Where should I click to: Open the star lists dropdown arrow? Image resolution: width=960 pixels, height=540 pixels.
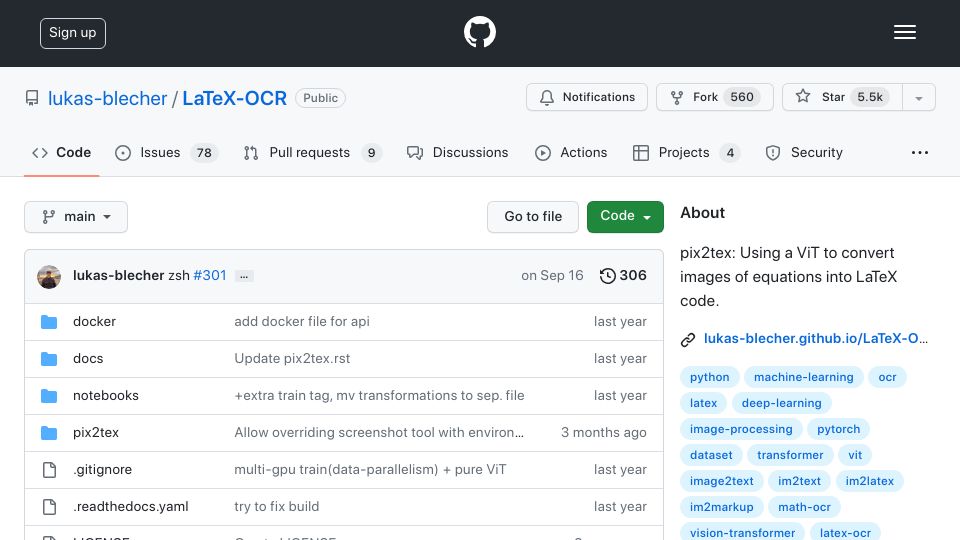(919, 98)
